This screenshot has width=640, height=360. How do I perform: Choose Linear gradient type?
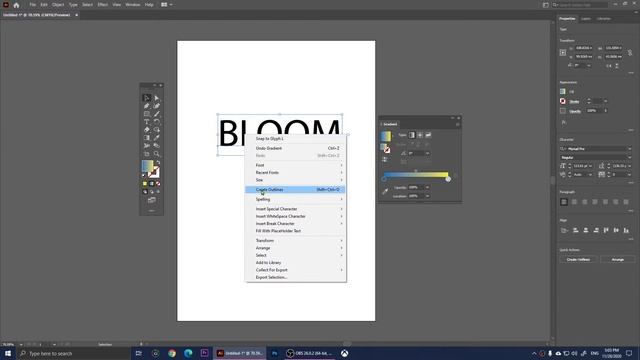coord(412,135)
